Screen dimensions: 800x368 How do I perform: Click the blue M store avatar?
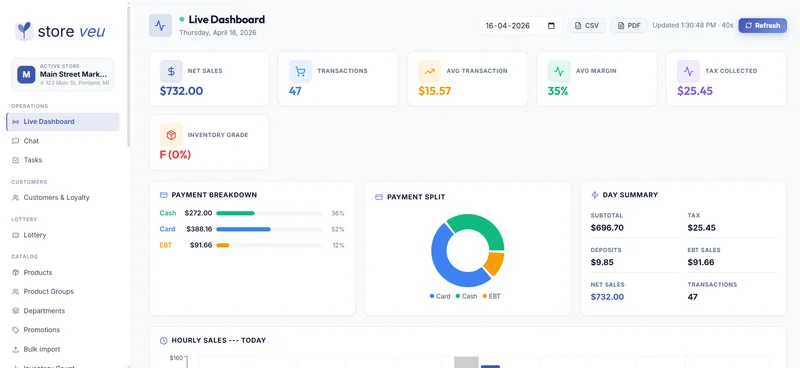tap(26, 75)
